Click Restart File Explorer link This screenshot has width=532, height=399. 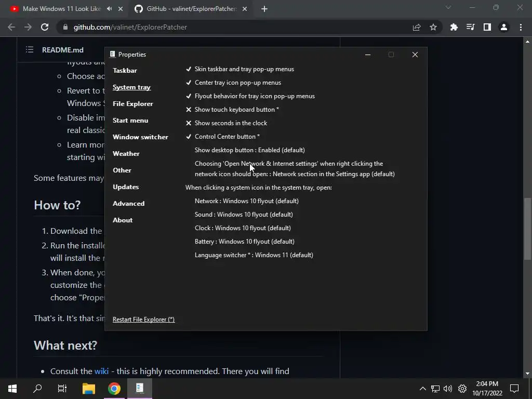pos(143,320)
